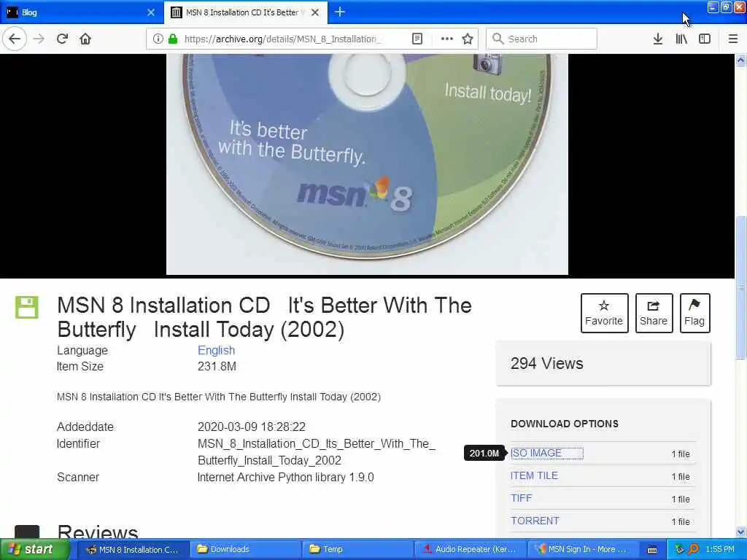The height and width of the screenshot is (560, 747).
Task: Switch to the MSN 8 Installation taskbar button
Action: [x=133, y=550]
